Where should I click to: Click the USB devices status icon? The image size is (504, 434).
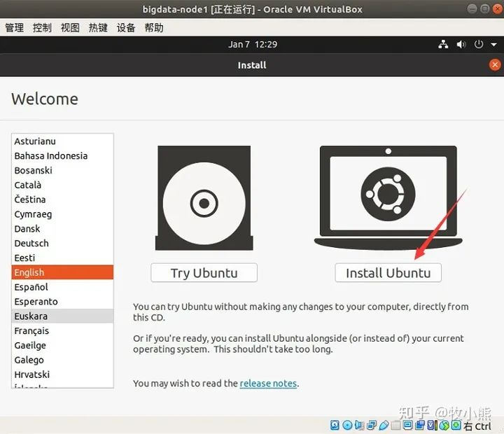(384, 425)
